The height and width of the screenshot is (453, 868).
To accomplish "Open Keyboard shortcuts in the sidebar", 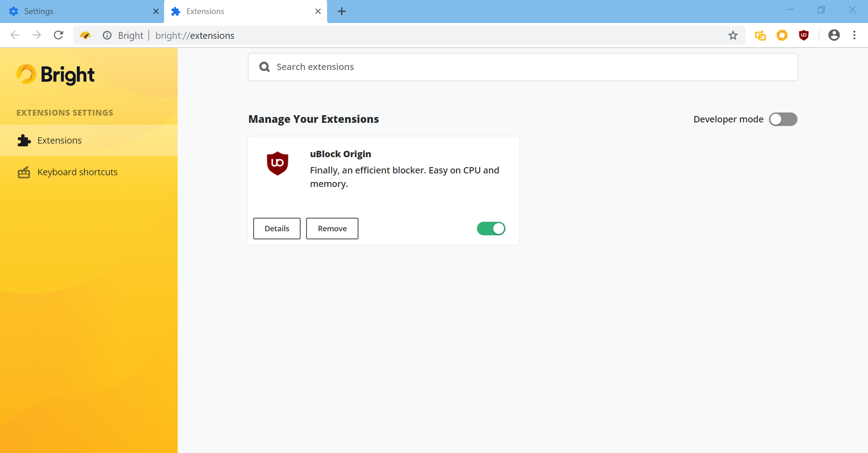I will 89,172.
